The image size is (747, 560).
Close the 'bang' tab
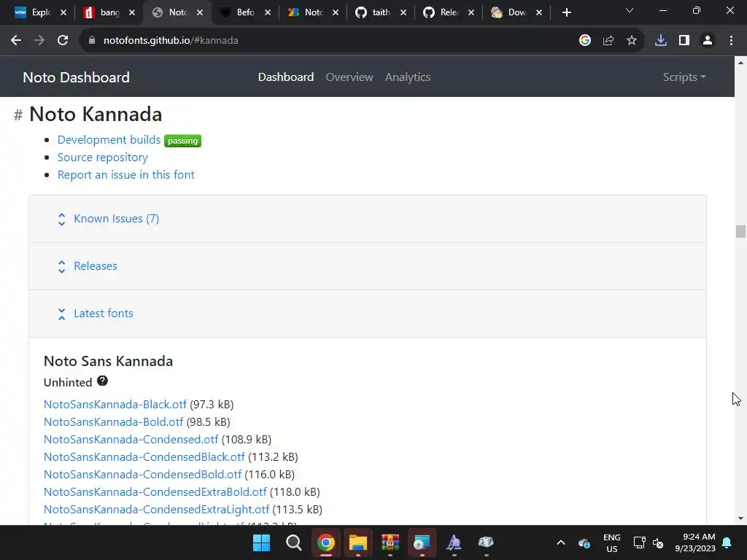pos(132,13)
